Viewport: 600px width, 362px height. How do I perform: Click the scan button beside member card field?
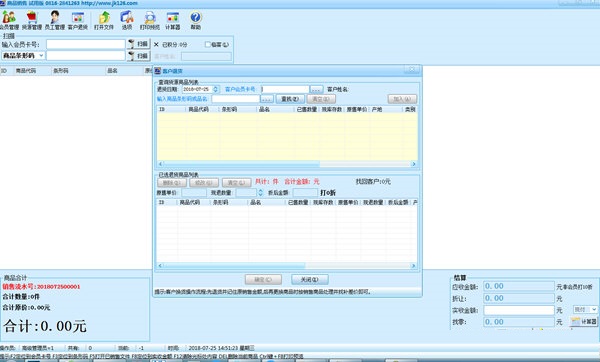click(139, 44)
